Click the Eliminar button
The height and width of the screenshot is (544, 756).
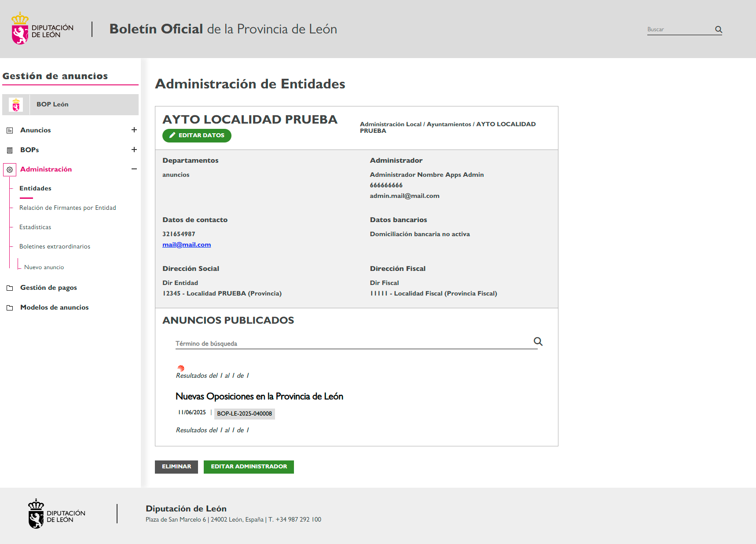(x=176, y=467)
